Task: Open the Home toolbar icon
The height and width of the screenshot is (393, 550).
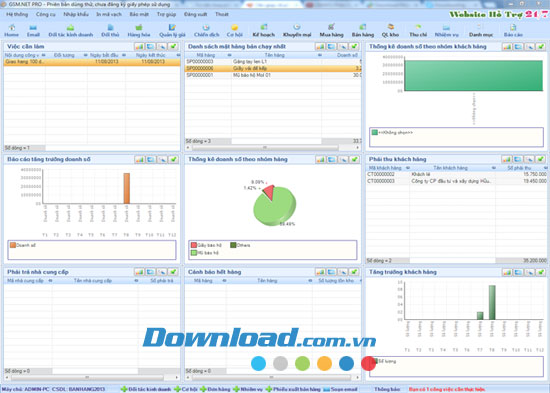Action: [12, 31]
